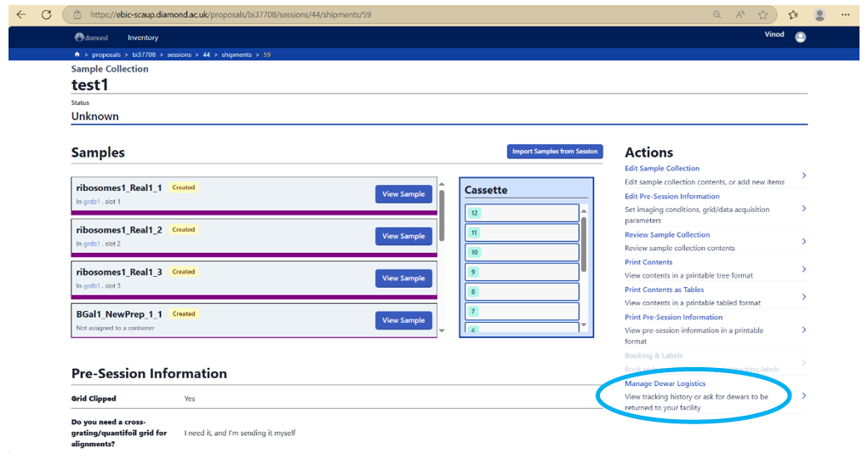The width and height of the screenshot is (868, 460).
Task: Click chevron beside Print Pre-Session Information
Action: point(804,330)
